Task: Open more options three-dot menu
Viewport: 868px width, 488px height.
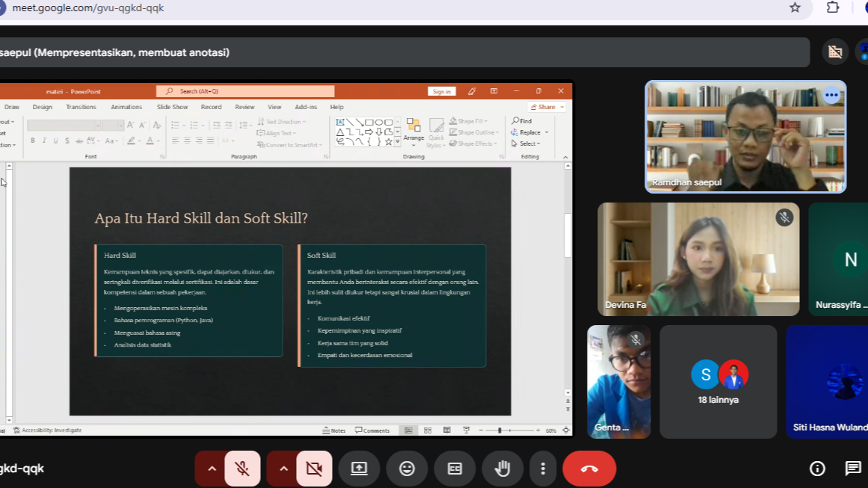Action: point(543,469)
